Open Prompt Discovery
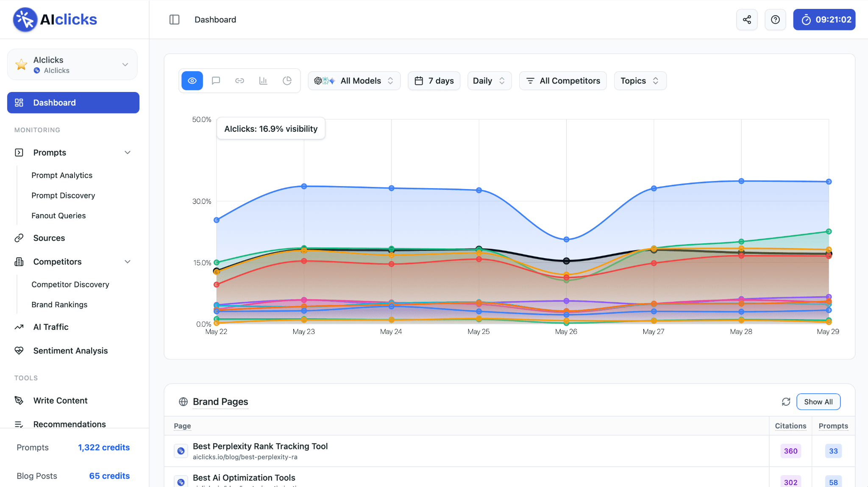The image size is (868, 487). [x=63, y=195]
